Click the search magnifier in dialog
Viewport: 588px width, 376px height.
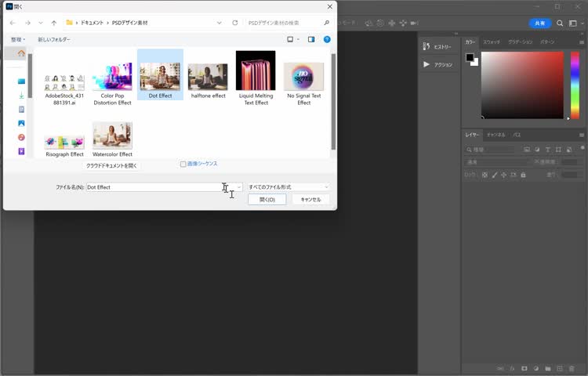[x=327, y=23]
